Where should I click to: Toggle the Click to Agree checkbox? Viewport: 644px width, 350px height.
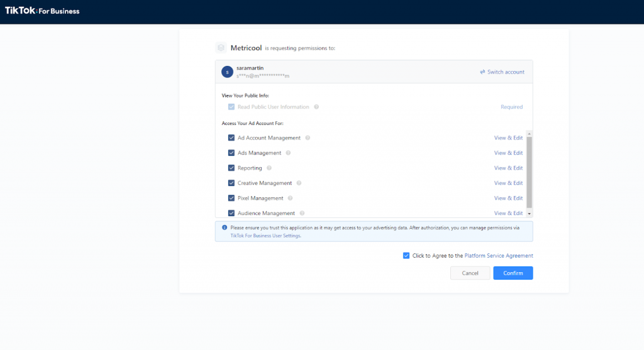[x=406, y=256]
